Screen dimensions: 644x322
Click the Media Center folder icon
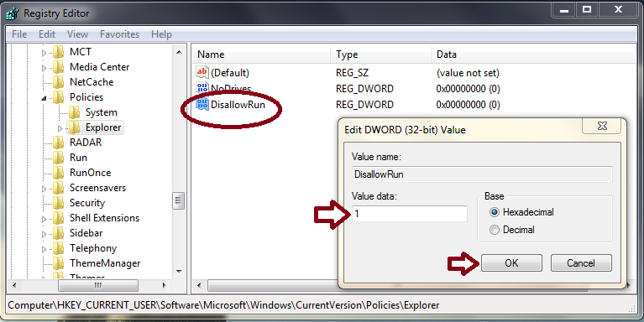pyautogui.click(x=59, y=67)
